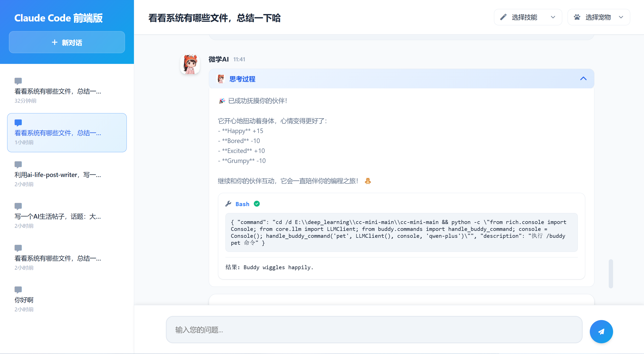Collapse the 思考过程 panel with chevron
The width and height of the screenshot is (644, 354).
pyautogui.click(x=583, y=79)
